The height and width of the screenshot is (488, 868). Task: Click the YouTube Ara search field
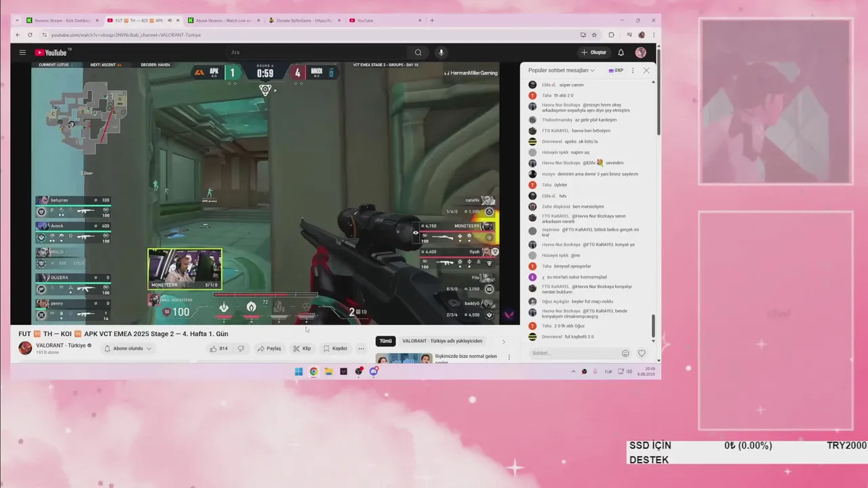coord(315,52)
